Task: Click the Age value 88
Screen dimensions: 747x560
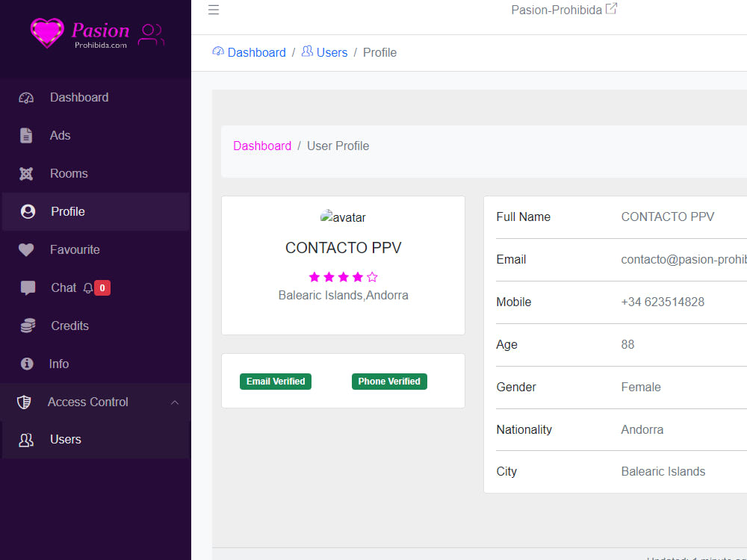Action: tap(627, 344)
